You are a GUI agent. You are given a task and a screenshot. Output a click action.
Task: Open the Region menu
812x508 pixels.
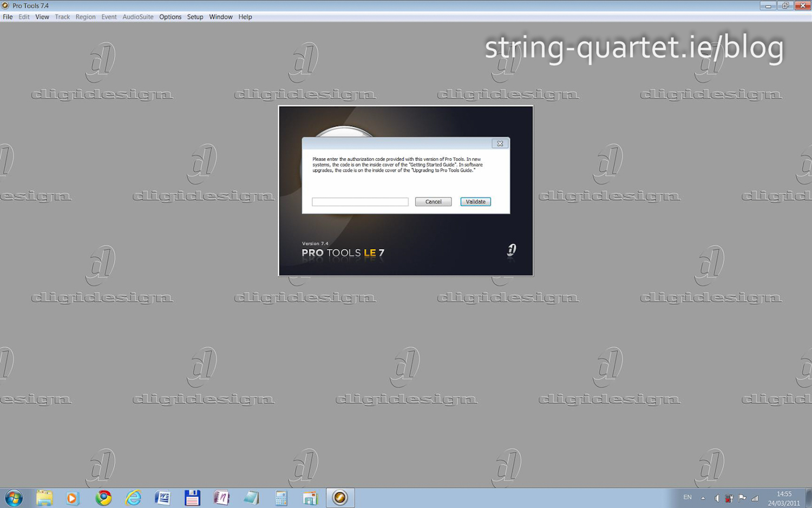(85, 17)
